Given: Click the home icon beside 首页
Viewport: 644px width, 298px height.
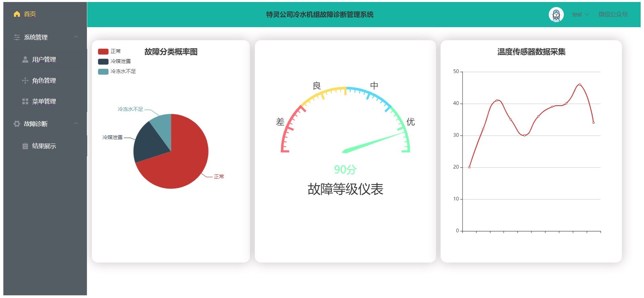Looking at the screenshot, I should (17, 14).
